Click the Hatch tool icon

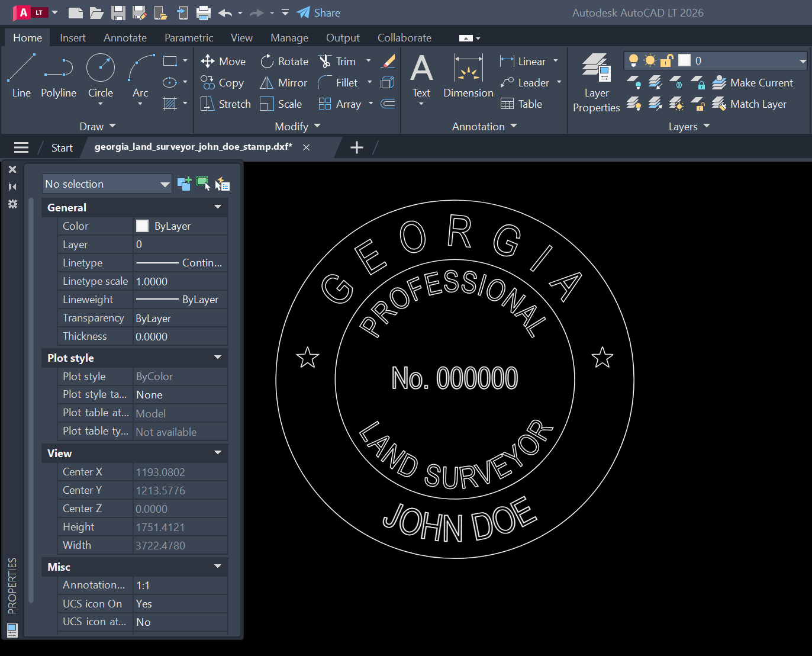pos(170,104)
